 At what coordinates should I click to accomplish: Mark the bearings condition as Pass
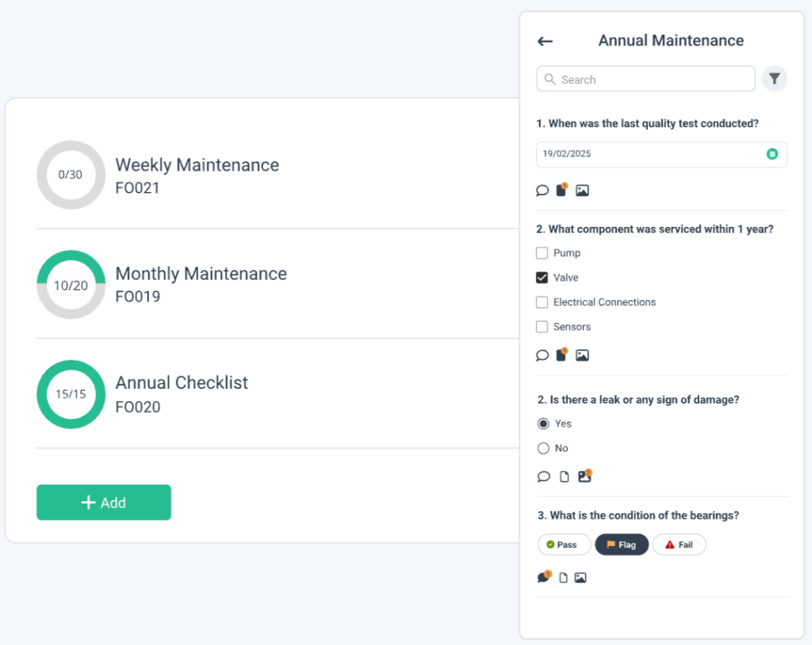(564, 544)
